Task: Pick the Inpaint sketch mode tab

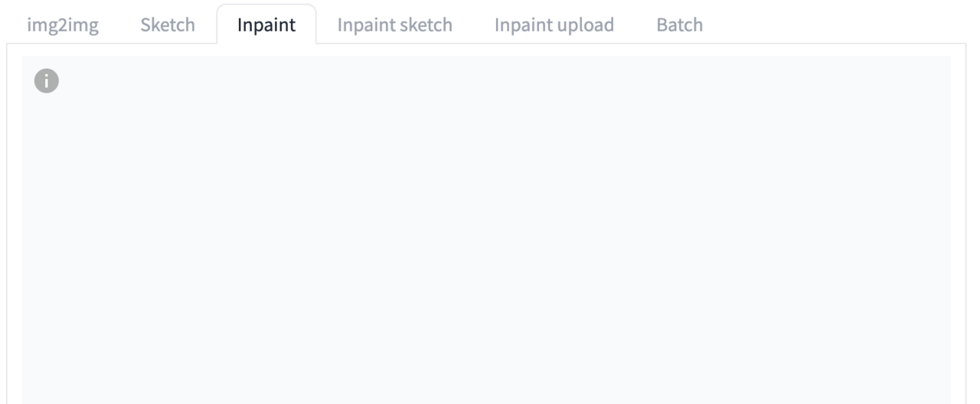Action: [x=395, y=24]
